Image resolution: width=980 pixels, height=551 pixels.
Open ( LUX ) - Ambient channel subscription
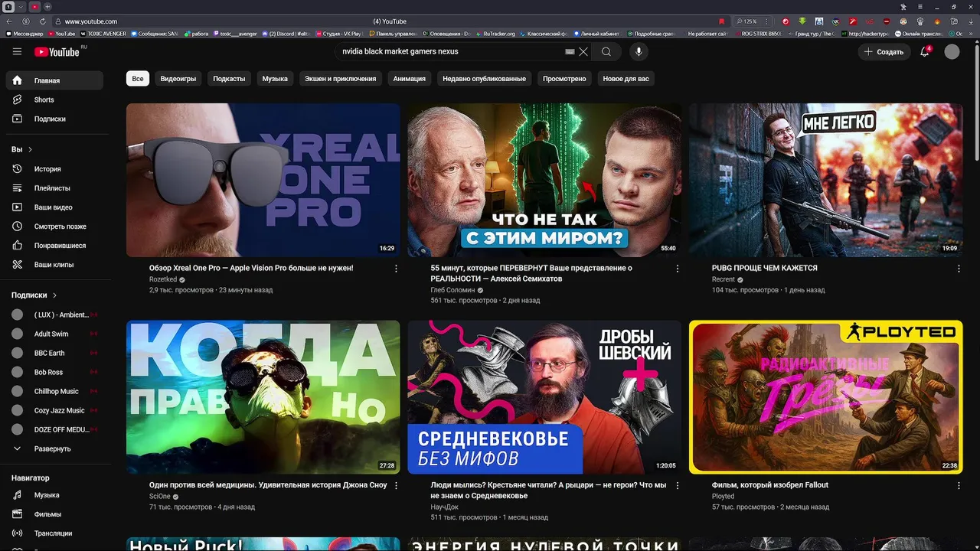(x=54, y=315)
